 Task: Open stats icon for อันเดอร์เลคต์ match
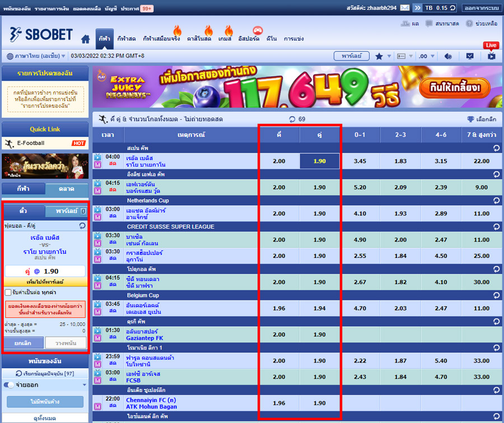pos(97,312)
